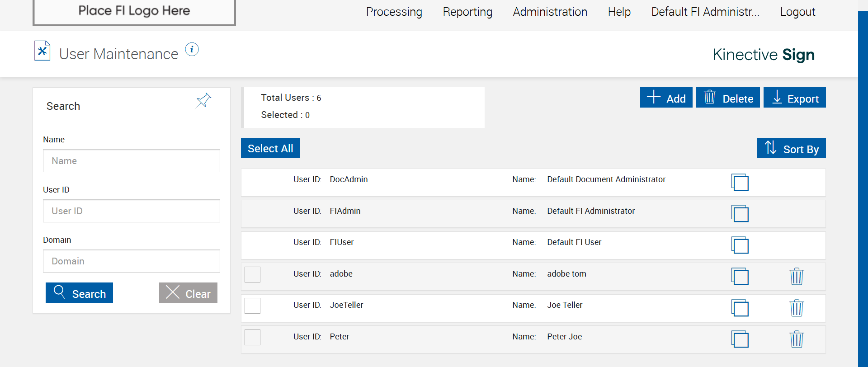The height and width of the screenshot is (367, 868).
Task: Delete the adobe user with trash icon
Action: pyautogui.click(x=796, y=276)
